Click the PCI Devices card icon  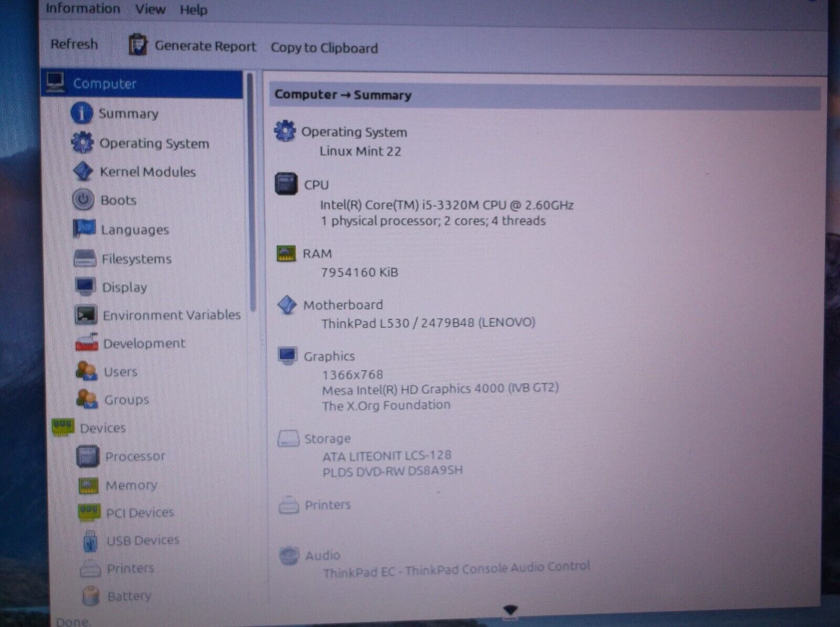coord(89,513)
